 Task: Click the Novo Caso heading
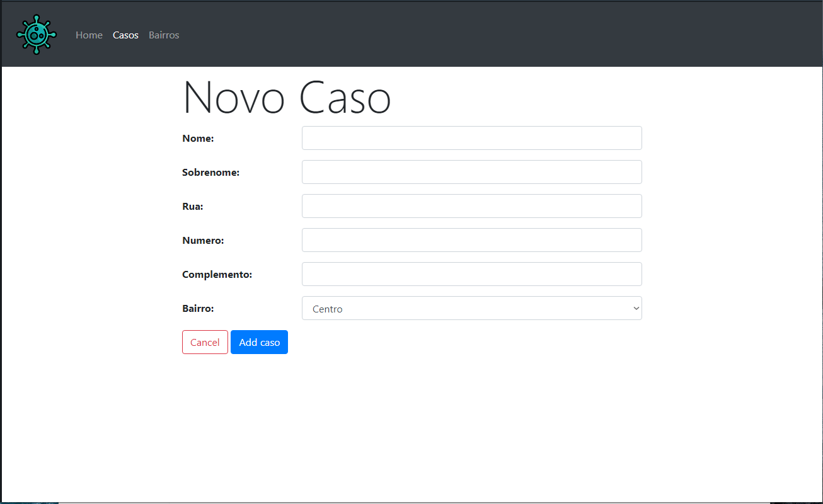(287, 98)
